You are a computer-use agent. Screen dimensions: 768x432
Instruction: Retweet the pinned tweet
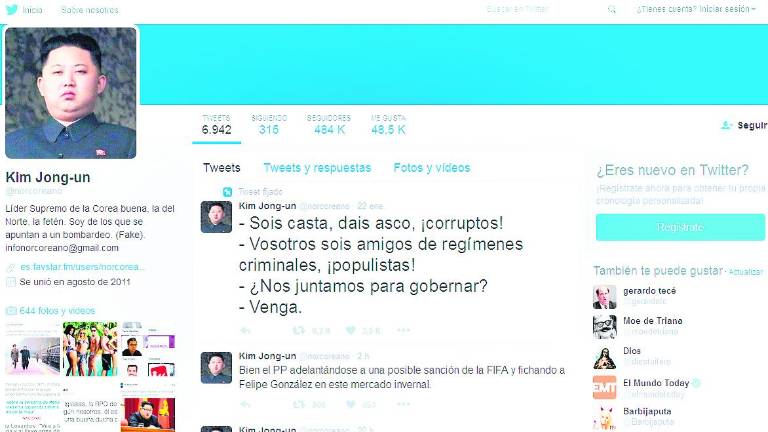pos(299,331)
